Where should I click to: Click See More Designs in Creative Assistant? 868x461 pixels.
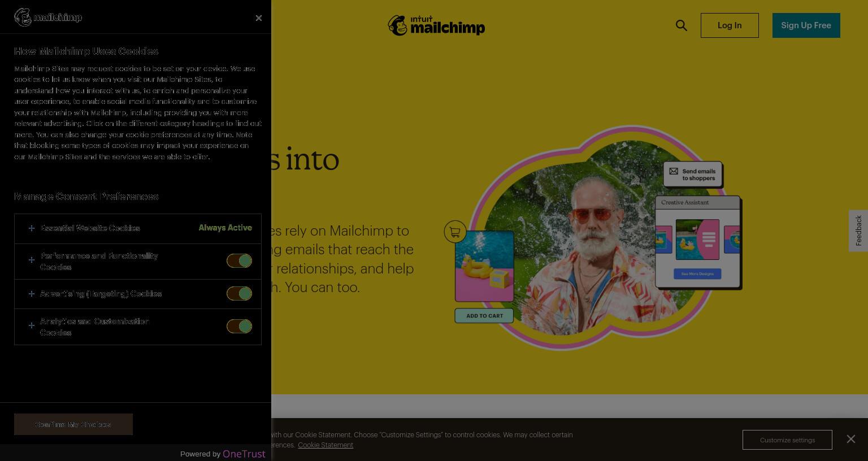697,273
